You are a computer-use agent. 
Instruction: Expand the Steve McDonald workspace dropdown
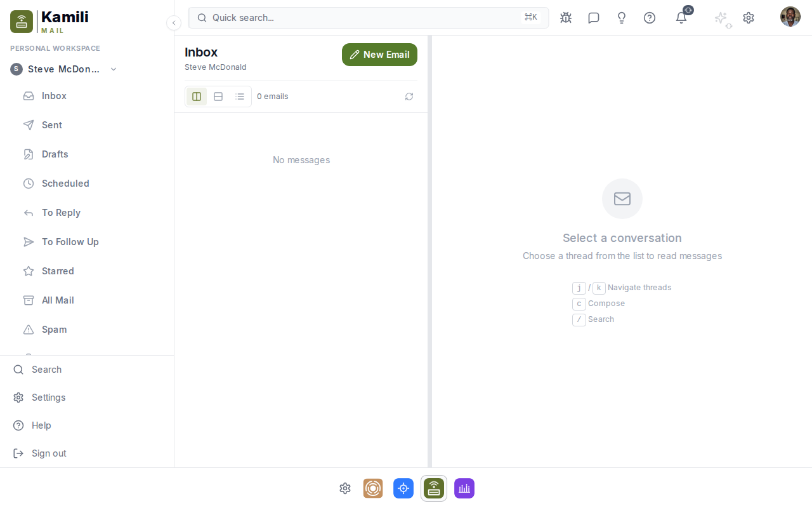[64, 69]
